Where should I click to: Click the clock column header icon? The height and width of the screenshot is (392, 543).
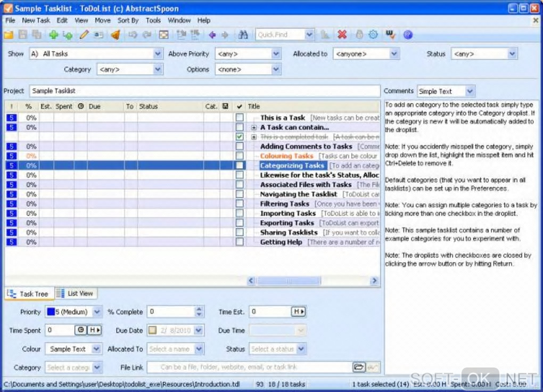[81, 107]
